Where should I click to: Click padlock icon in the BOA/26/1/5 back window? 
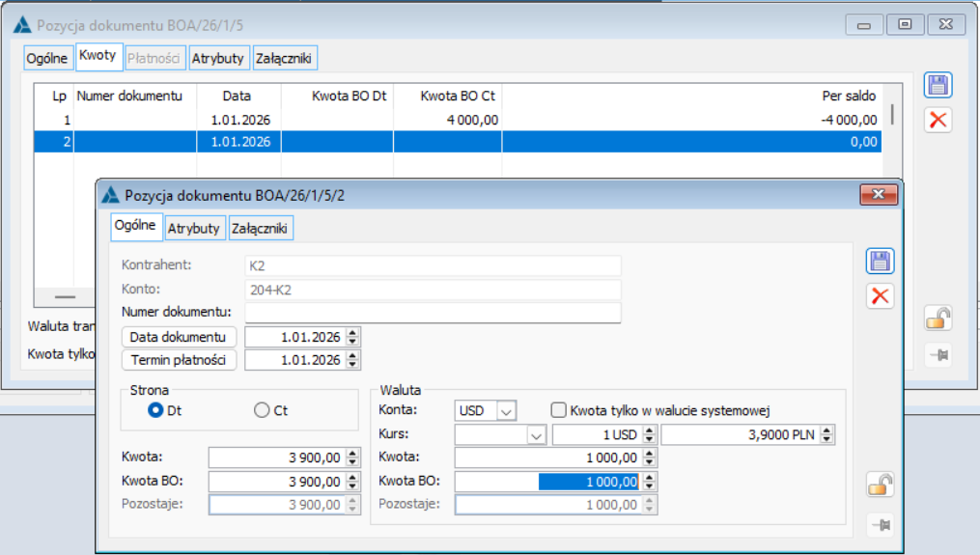point(938,319)
